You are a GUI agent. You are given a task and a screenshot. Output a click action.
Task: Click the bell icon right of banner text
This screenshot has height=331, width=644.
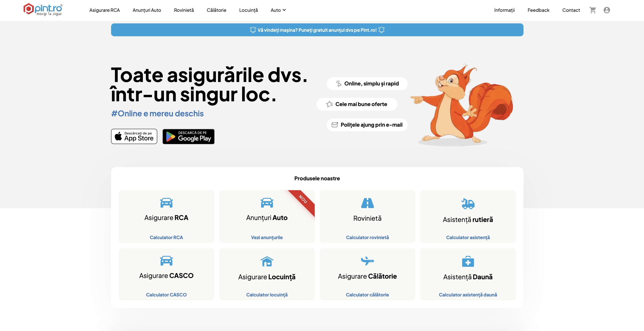pos(382,30)
